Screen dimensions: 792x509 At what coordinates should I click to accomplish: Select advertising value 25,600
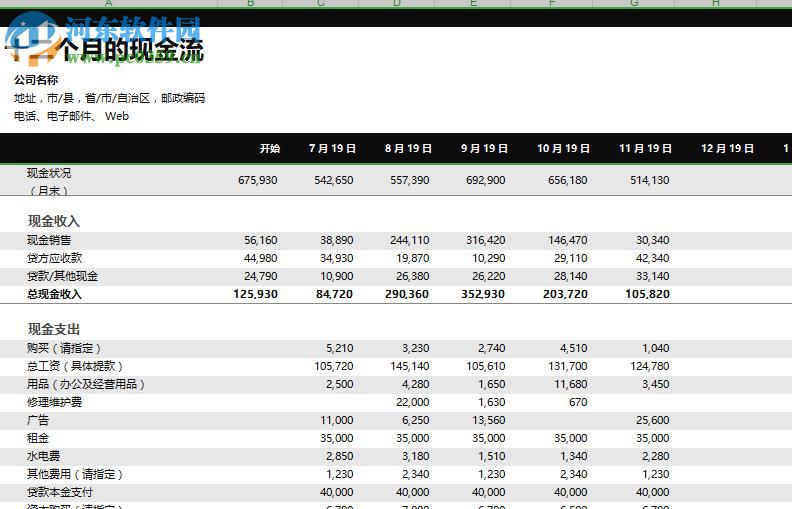pos(653,420)
